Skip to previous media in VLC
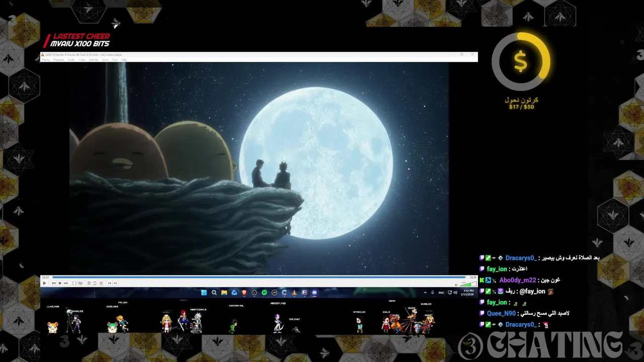Image resolution: width=644 pixels, height=362 pixels. click(54, 283)
